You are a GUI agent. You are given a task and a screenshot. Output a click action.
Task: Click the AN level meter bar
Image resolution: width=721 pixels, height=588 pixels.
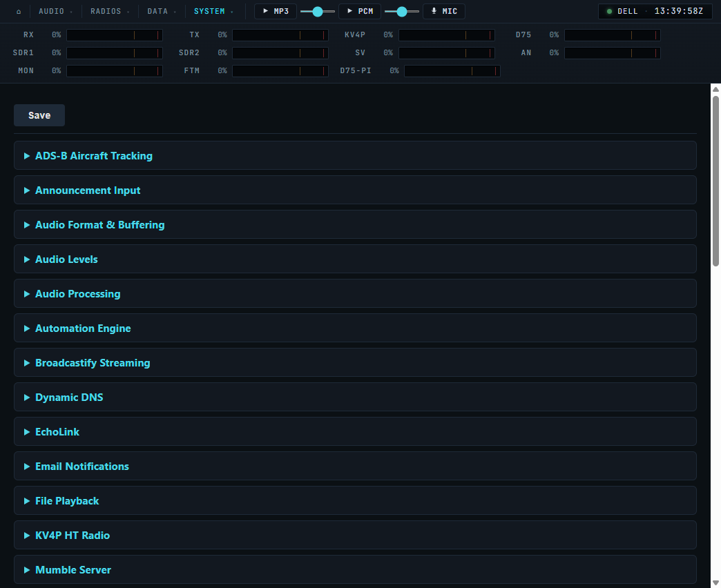coord(613,53)
